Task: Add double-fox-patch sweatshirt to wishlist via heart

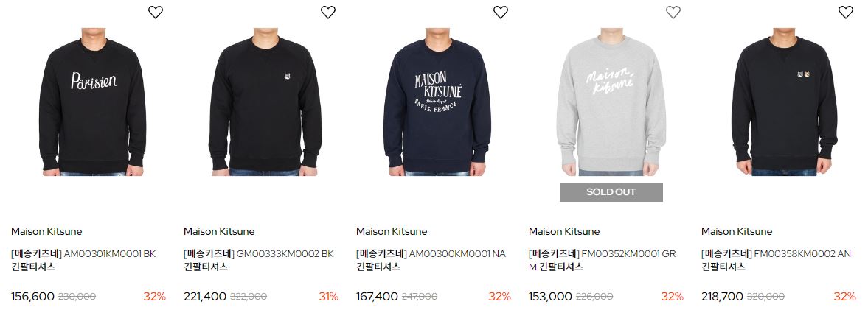Action: click(846, 13)
